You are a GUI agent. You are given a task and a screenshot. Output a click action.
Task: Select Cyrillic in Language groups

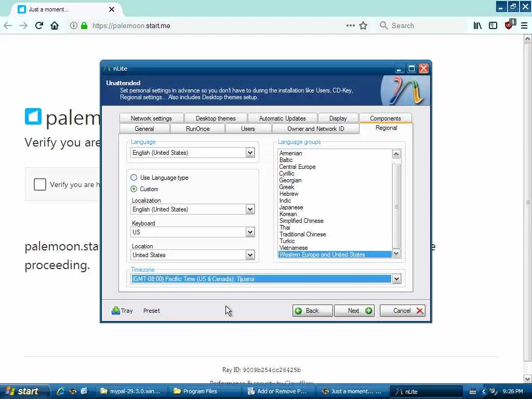pos(287,174)
